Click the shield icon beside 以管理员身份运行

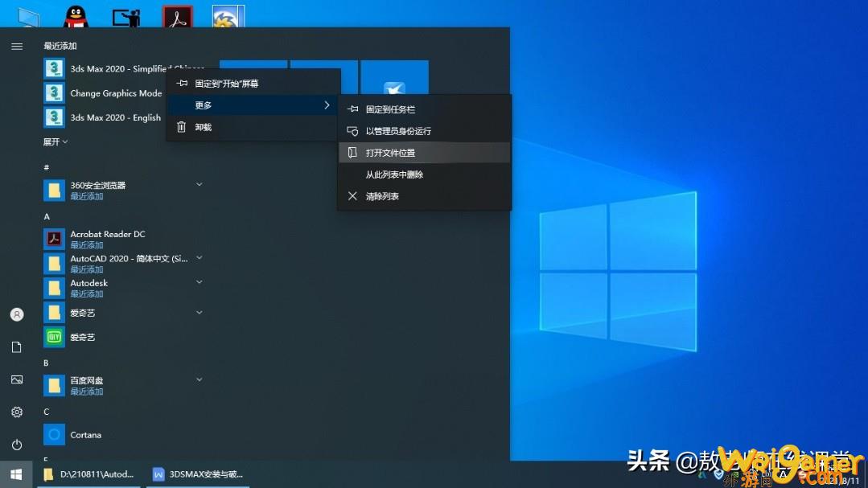(352, 131)
